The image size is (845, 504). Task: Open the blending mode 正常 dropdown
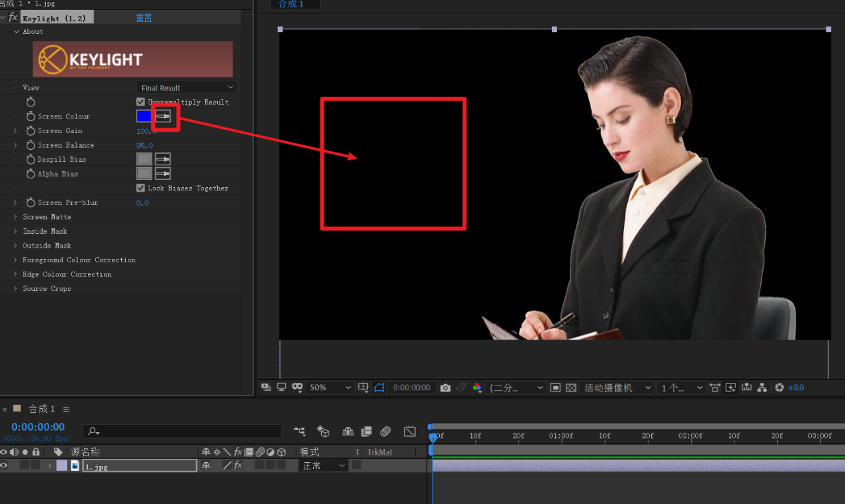[x=324, y=465]
